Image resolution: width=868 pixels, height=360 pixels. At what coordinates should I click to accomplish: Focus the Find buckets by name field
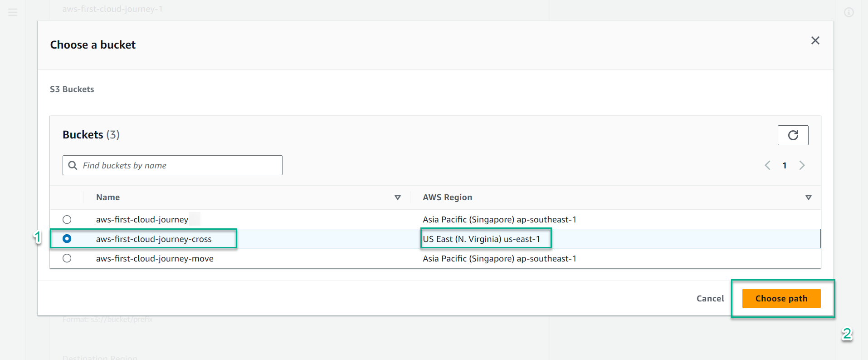(x=172, y=165)
